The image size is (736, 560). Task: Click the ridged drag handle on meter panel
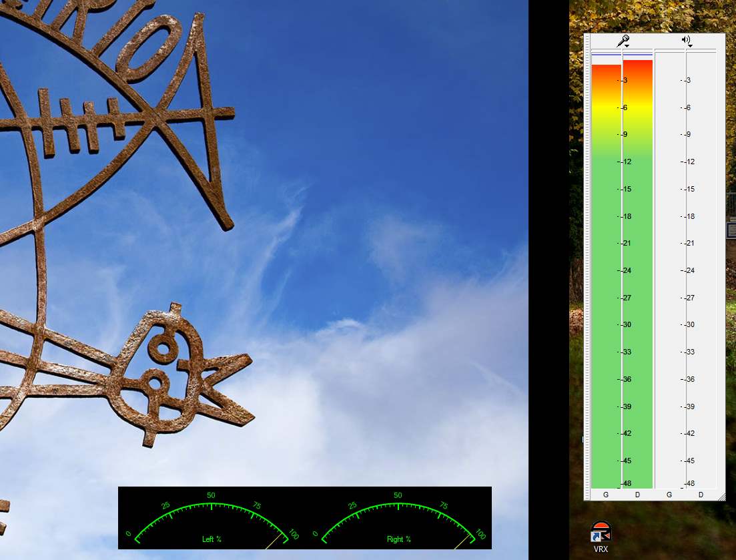[587, 267]
